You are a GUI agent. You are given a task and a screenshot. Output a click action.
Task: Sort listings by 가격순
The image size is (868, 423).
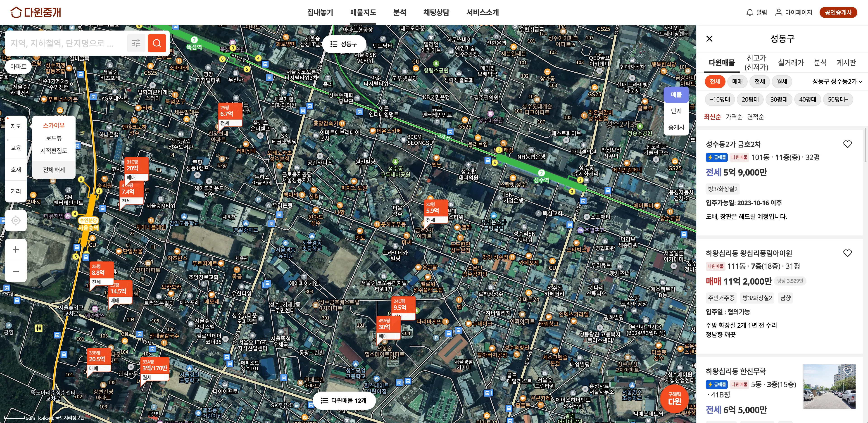click(734, 117)
